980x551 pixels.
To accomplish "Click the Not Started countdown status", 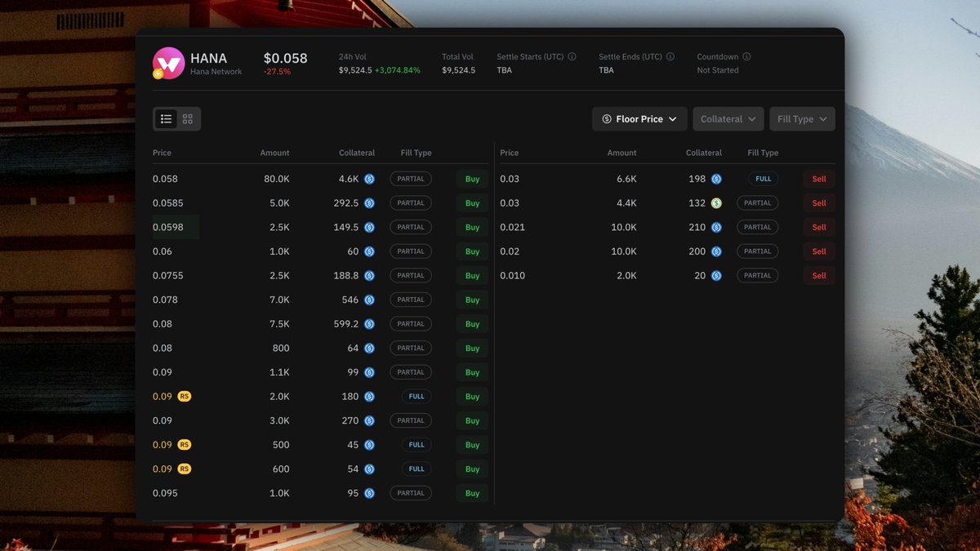I will tap(718, 70).
